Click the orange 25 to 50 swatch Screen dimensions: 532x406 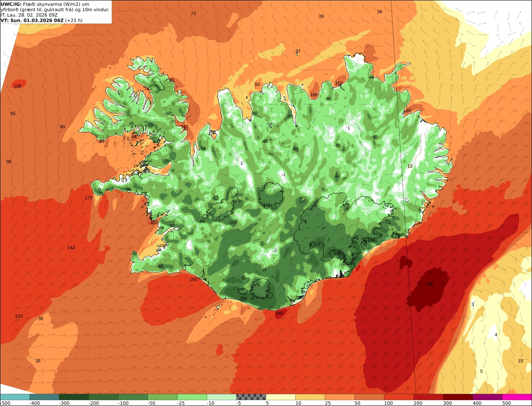[340, 397]
